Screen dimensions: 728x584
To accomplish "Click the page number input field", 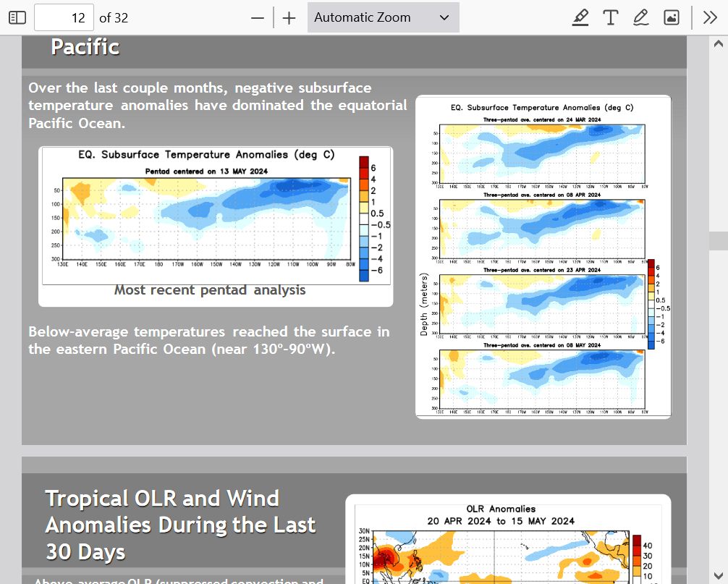I will 64,17.
